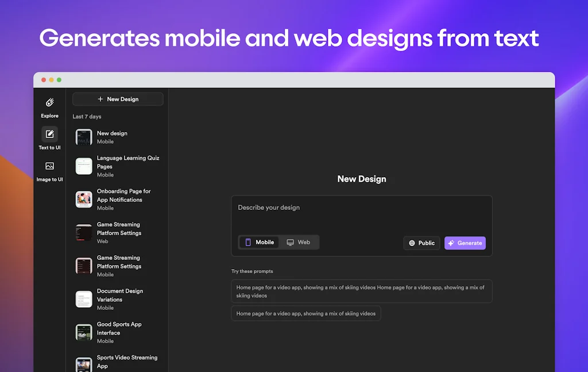Open Game Streaming Platform Settings Mobile thumbnail
This screenshot has width=588, height=372.
tap(84, 266)
